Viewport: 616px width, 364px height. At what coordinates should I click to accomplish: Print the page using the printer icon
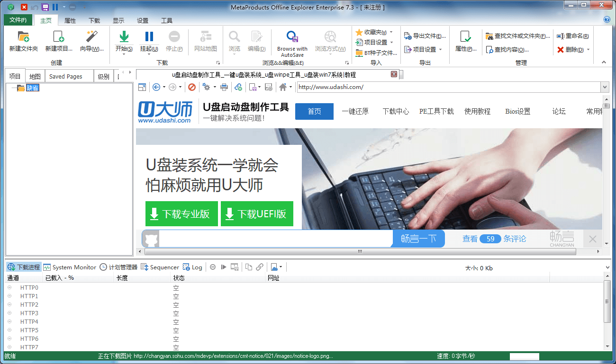pos(224,87)
